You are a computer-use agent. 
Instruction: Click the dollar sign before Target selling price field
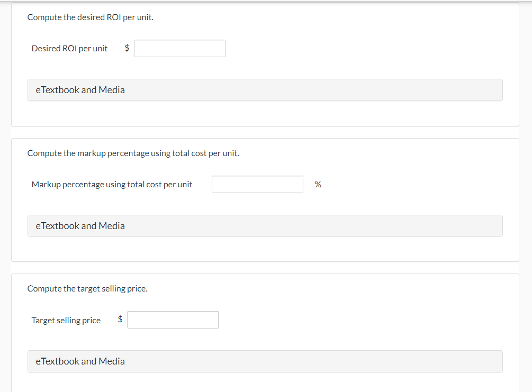click(x=120, y=320)
